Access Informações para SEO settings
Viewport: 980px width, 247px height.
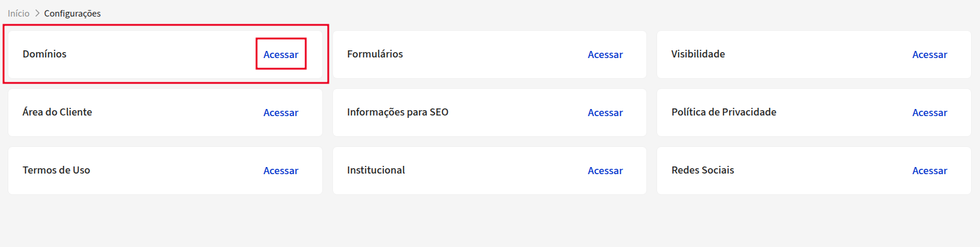pos(605,113)
